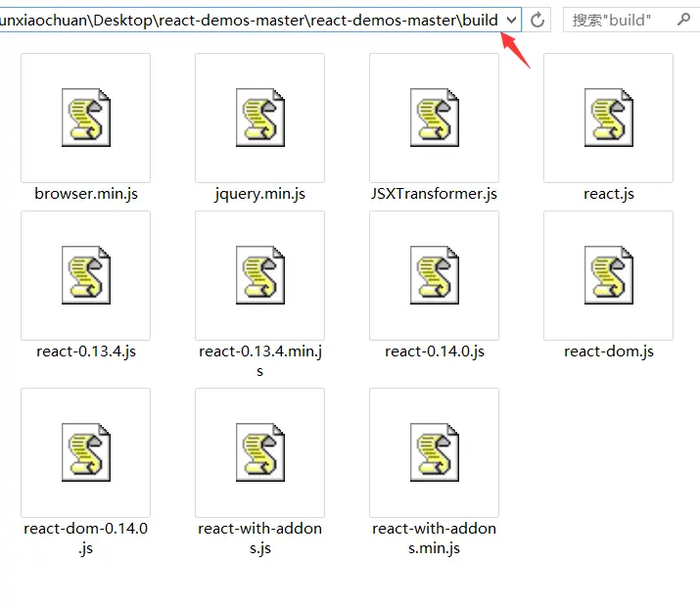700x609 pixels.
Task: Expand the address bar history dropdown
Action: [512, 21]
